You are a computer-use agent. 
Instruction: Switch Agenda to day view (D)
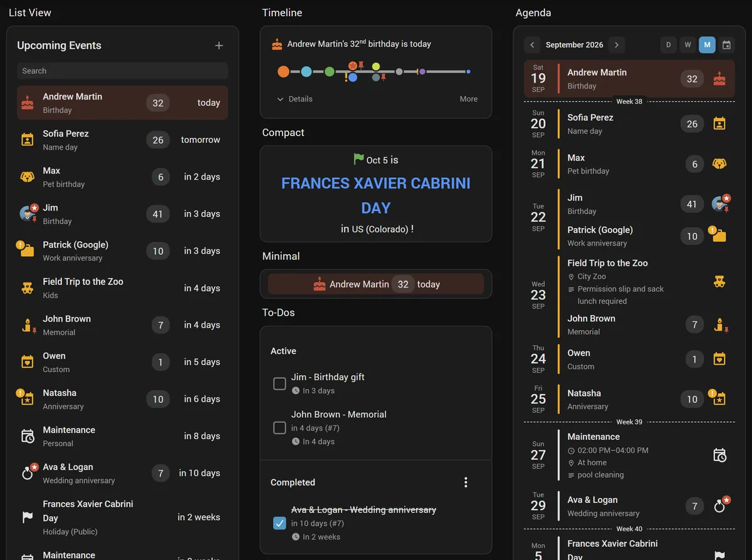669,45
